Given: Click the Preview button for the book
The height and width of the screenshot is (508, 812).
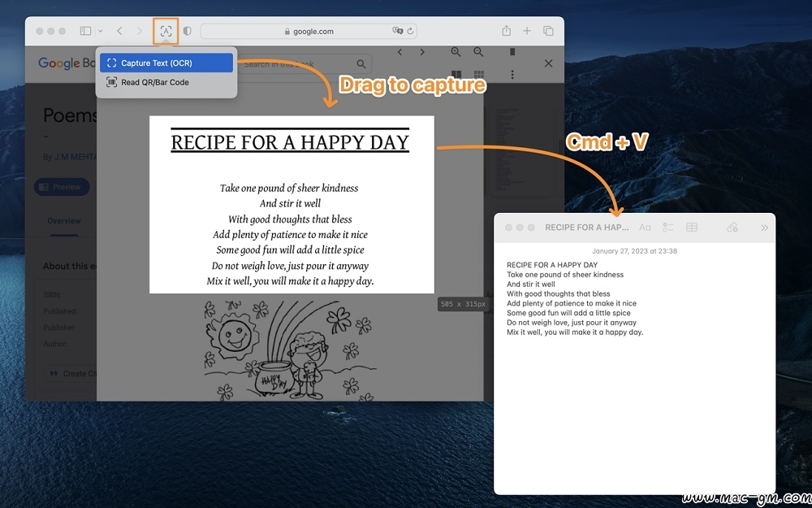Looking at the screenshot, I should (62, 187).
